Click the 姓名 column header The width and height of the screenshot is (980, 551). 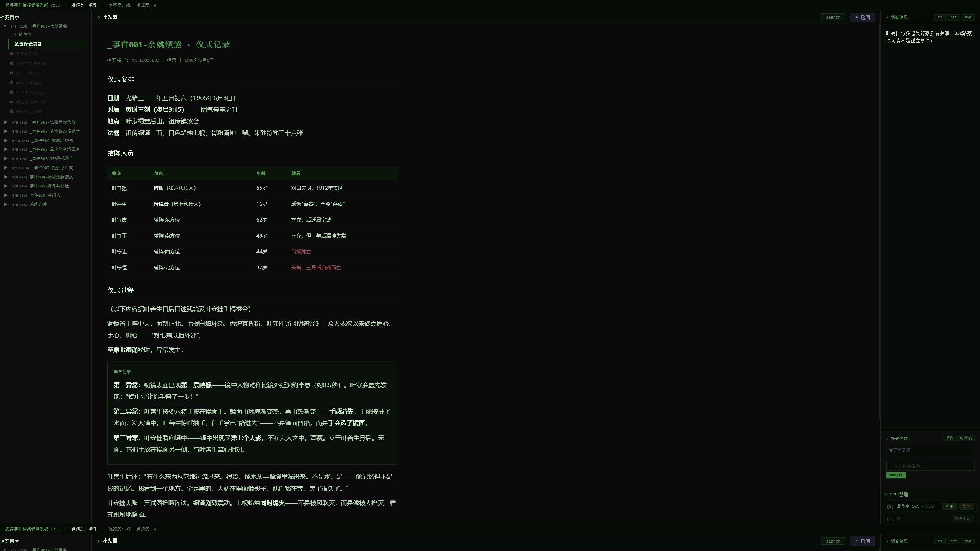[x=116, y=173]
